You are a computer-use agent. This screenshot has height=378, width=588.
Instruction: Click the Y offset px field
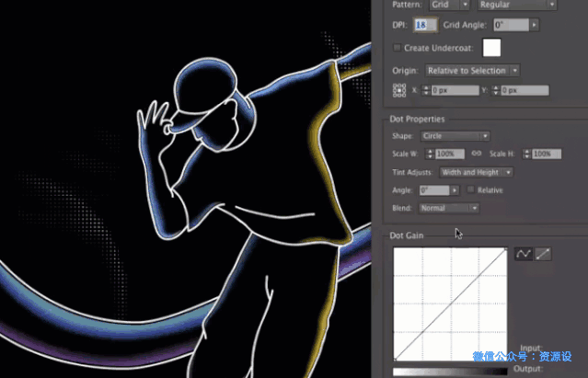[x=525, y=90]
